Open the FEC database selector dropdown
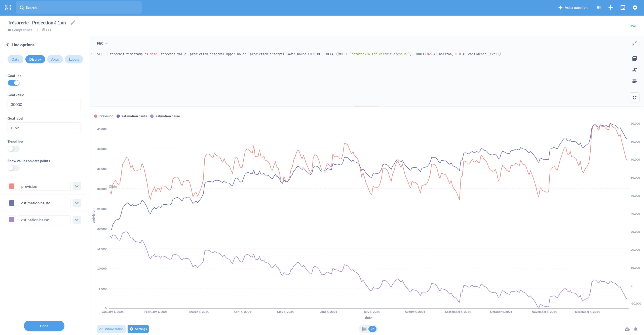 tap(102, 43)
